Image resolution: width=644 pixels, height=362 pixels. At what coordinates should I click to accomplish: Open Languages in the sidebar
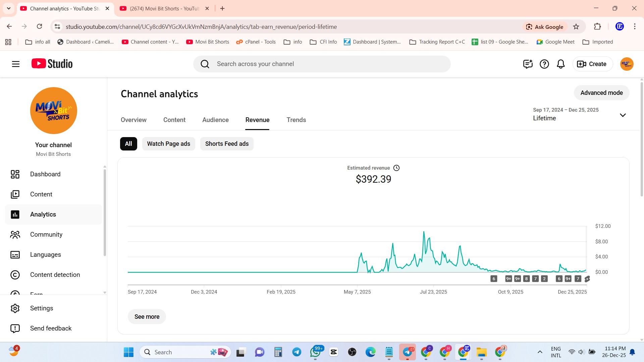(x=46, y=255)
